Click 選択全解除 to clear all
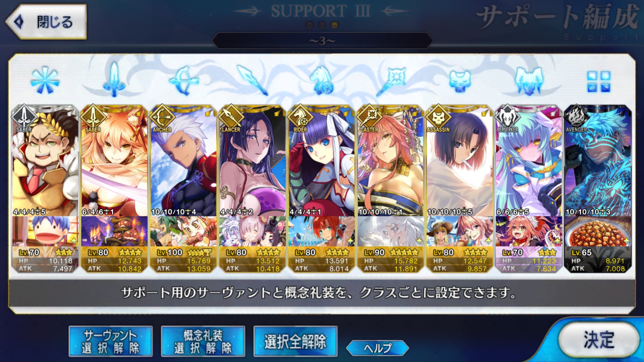 (x=295, y=341)
